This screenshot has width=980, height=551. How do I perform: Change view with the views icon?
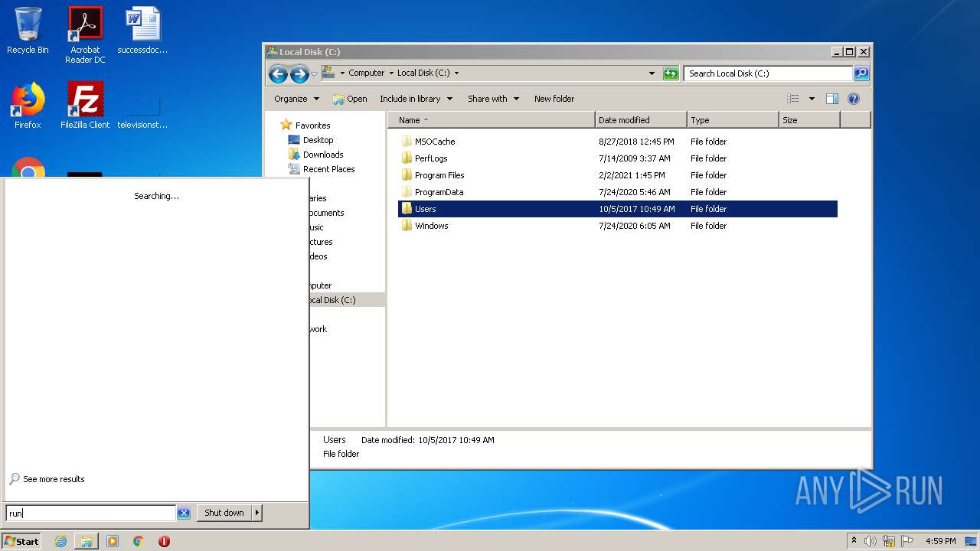[793, 99]
